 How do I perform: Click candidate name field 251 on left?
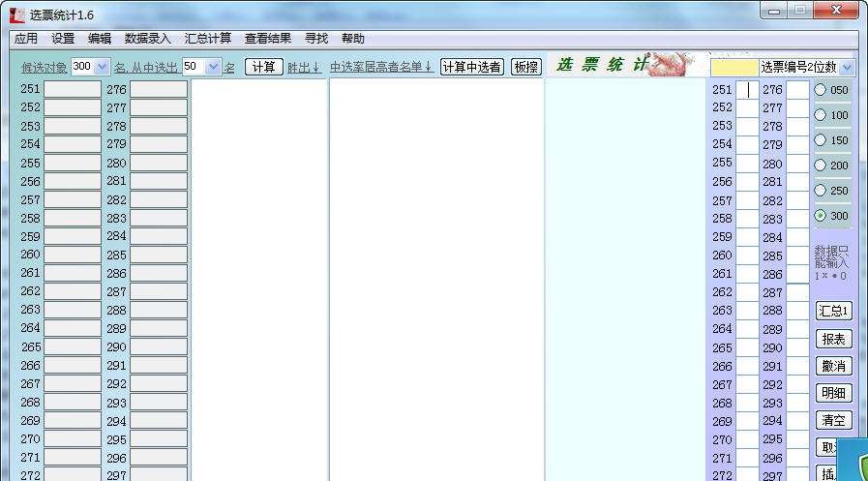point(73,89)
